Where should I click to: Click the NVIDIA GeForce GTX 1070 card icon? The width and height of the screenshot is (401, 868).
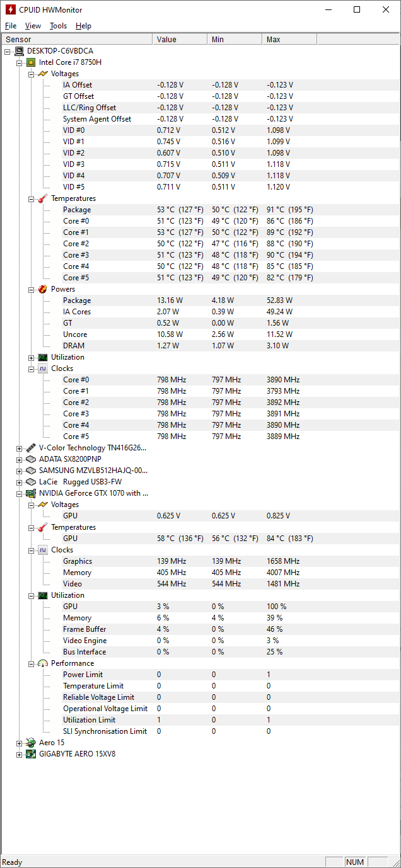point(31,493)
